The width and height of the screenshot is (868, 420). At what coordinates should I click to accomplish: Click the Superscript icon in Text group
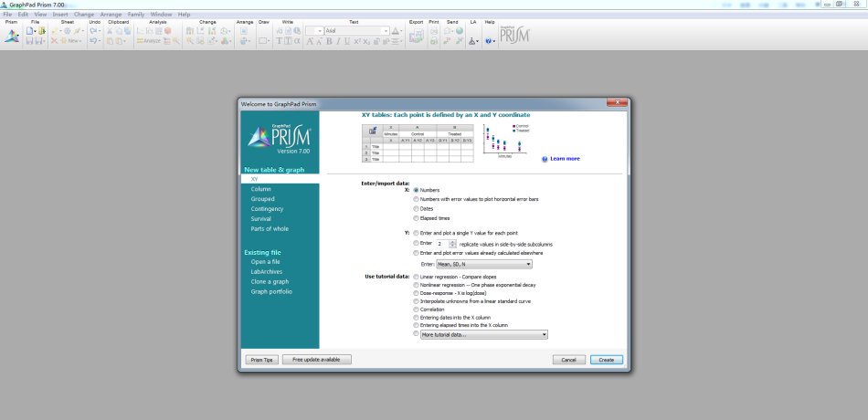[357, 41]
